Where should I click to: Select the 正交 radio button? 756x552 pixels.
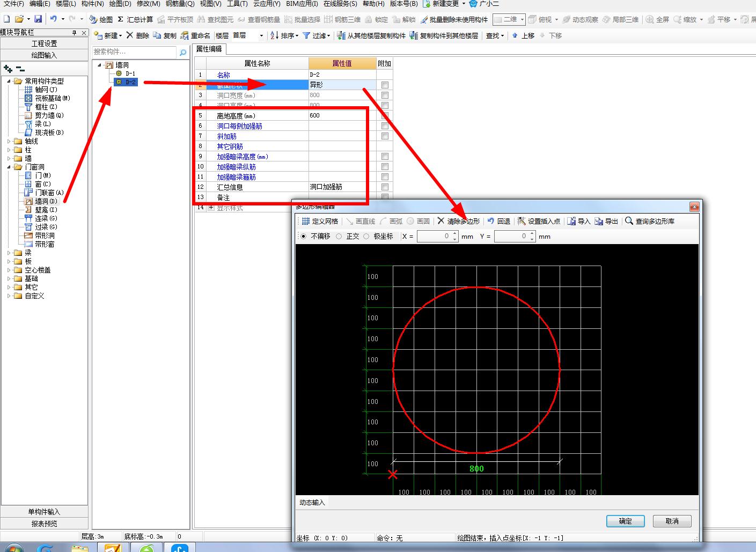pyautogui.click(x=339, y=237)
